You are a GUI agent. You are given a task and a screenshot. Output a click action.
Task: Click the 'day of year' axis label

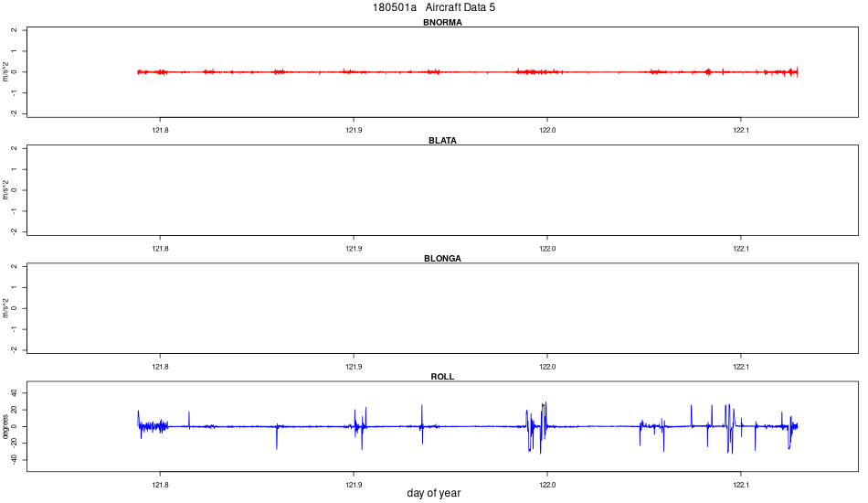(433, 493)
